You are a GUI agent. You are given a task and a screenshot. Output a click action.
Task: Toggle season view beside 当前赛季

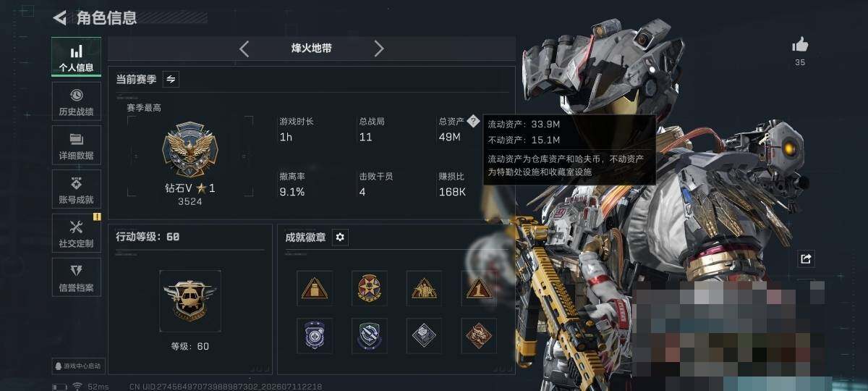point(171,80)
